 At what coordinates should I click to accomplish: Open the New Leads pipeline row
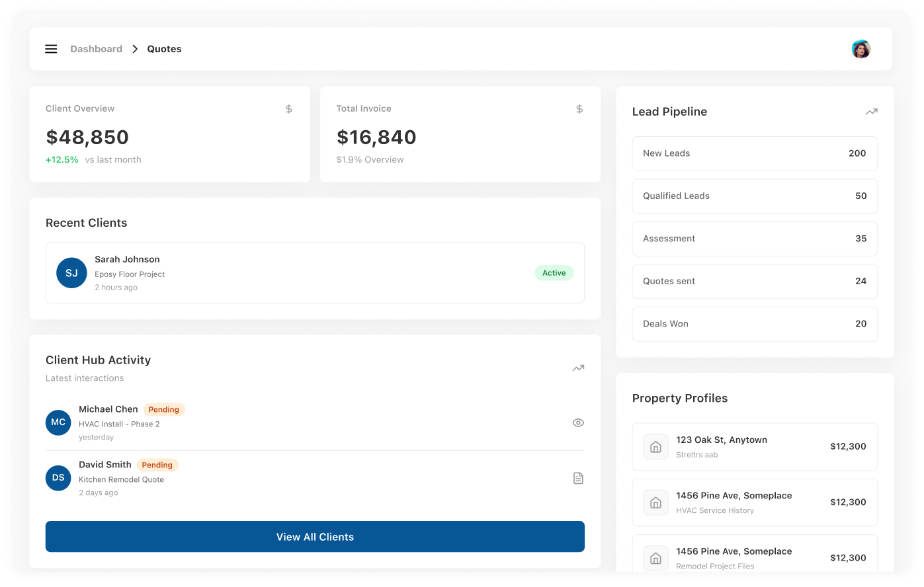coord(755,153)
